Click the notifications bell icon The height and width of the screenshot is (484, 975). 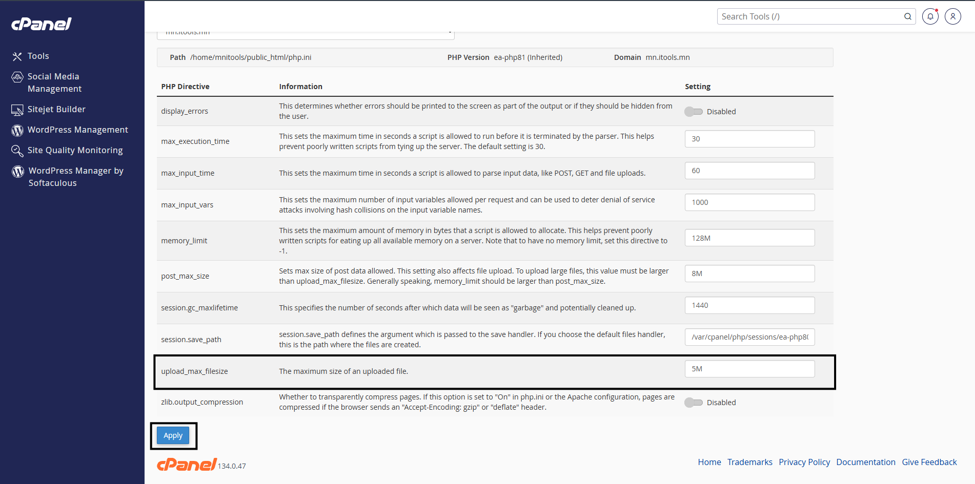point(930,17)
